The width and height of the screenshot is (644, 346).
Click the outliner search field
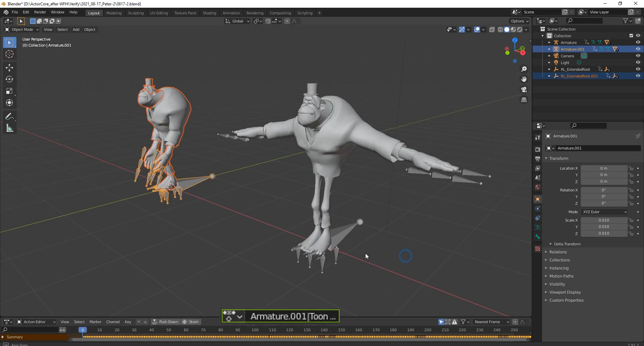click(x=584, y=21)
